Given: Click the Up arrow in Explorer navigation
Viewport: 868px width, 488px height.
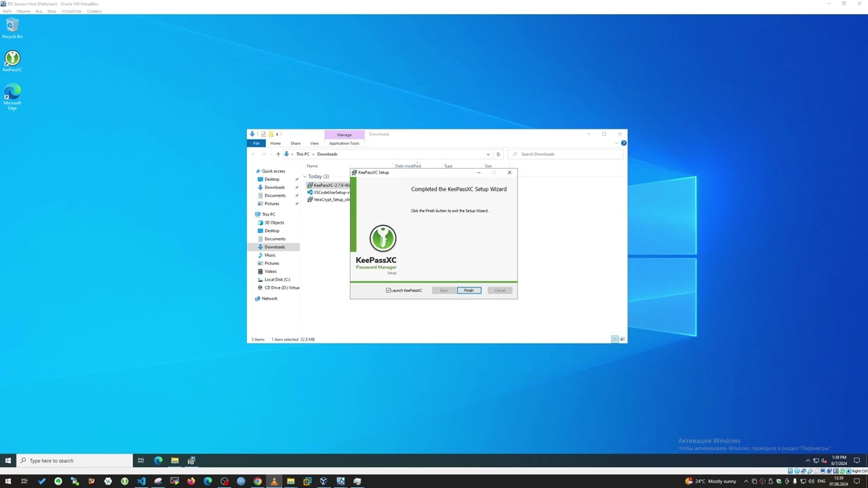Looking at the screenshot, I should point(278,154).
